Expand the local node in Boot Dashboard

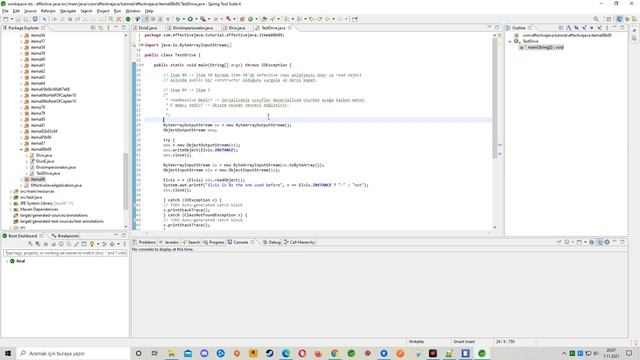6,261
